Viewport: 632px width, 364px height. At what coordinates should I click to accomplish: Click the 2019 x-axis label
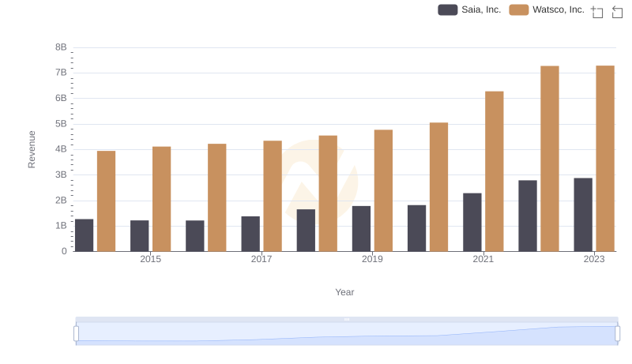[372, 259]
